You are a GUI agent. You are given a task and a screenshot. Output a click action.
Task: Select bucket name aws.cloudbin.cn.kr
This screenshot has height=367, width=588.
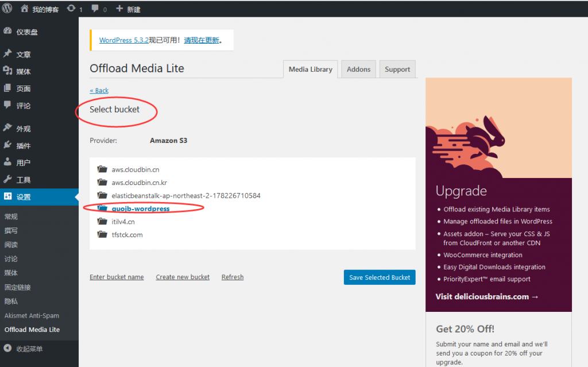point(139,183)
